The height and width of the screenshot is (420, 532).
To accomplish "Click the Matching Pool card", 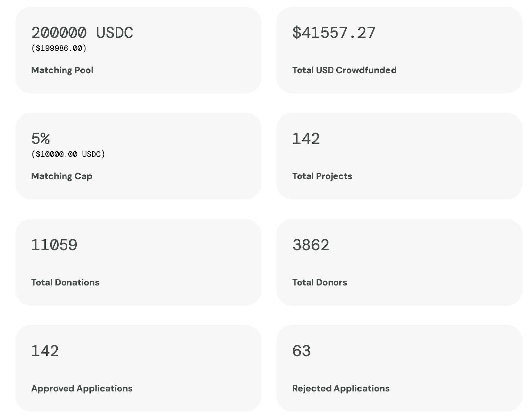I will point(138,50).
